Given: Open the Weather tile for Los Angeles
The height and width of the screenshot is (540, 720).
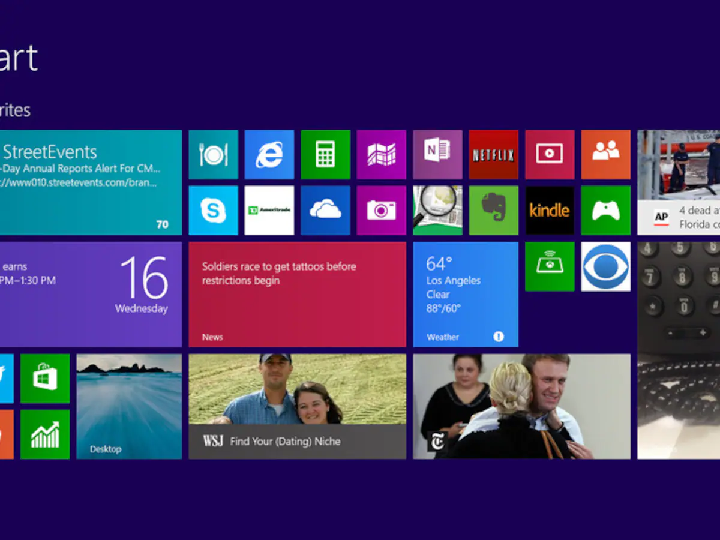Looking at the screenshot, I should (465, 294).
